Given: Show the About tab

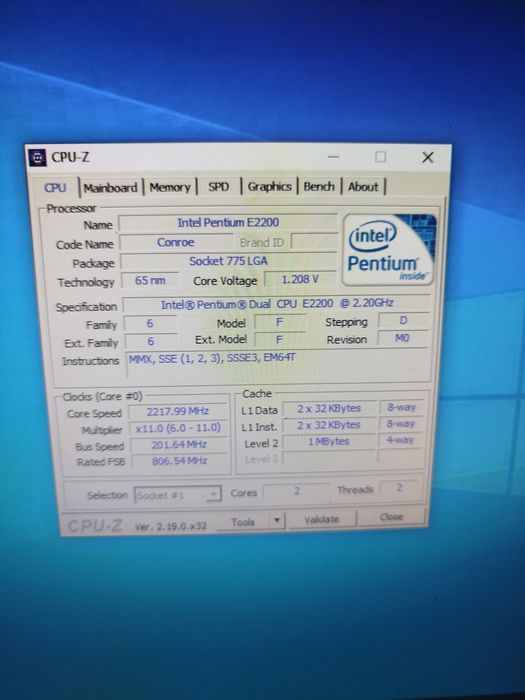Looking at the screenshot, I should pos(362,186).
